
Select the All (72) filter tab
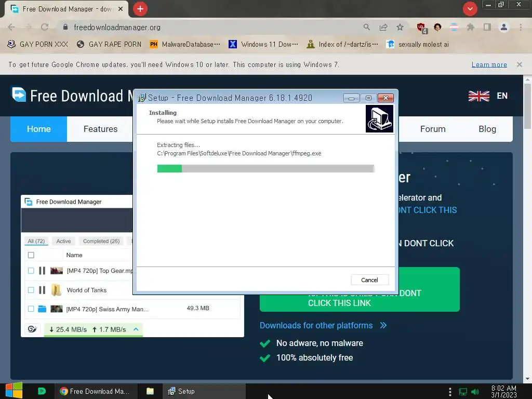point(36,241)
